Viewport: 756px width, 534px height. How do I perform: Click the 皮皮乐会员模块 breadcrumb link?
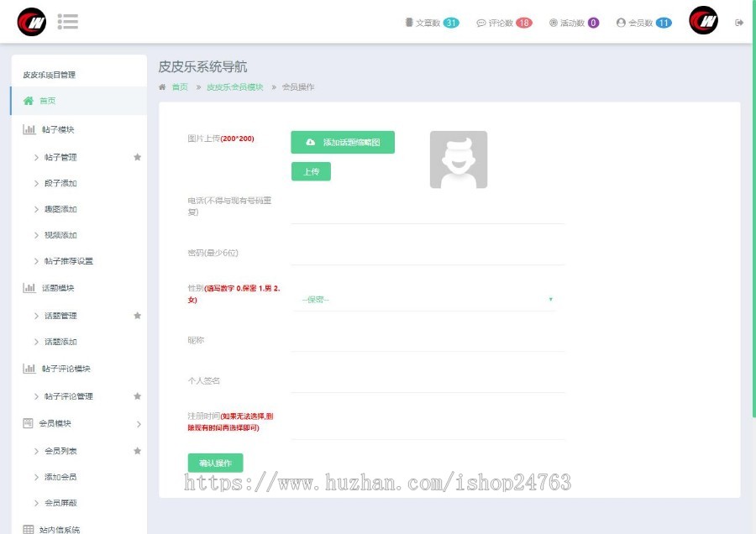(234, 87)
